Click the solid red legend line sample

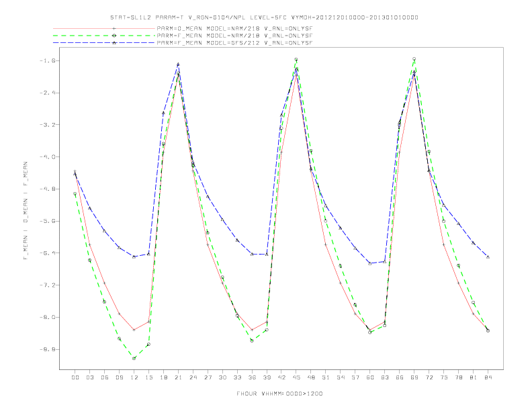104,28
